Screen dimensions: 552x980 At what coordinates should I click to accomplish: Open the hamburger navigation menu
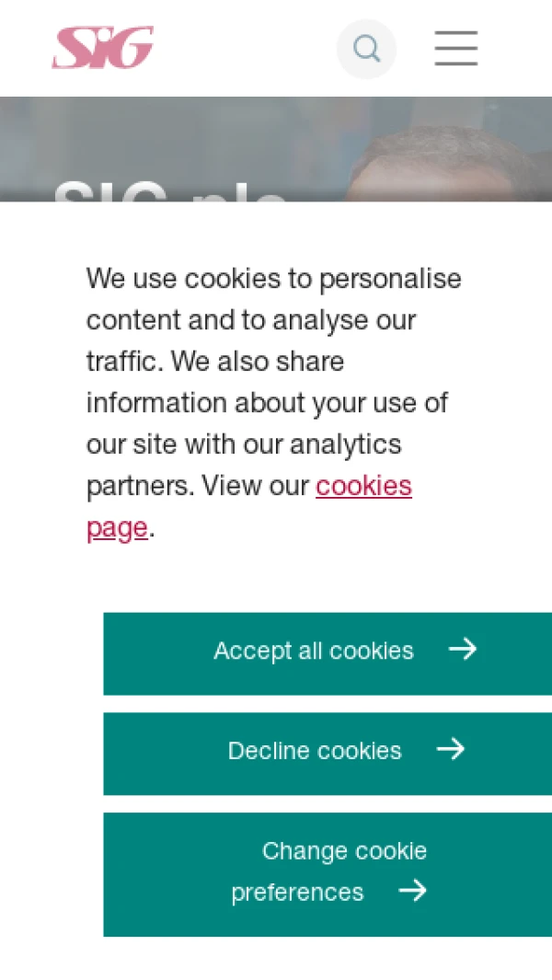456,48
